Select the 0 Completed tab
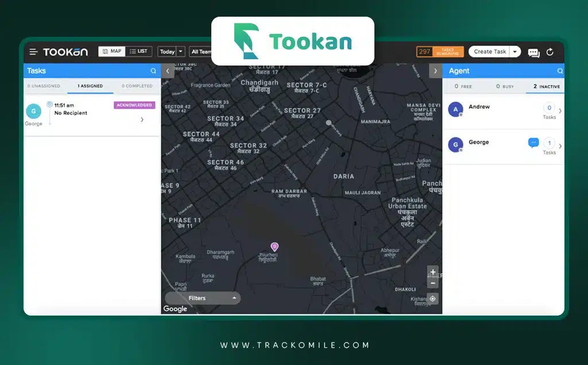The height and width of the screenshot is (365, 588). coord(137,86)
